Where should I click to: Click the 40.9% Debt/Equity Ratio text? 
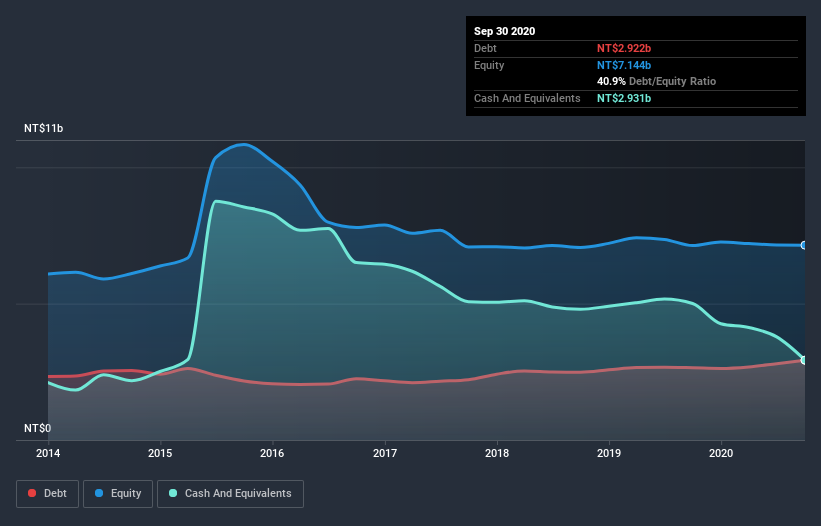point(656,81)
